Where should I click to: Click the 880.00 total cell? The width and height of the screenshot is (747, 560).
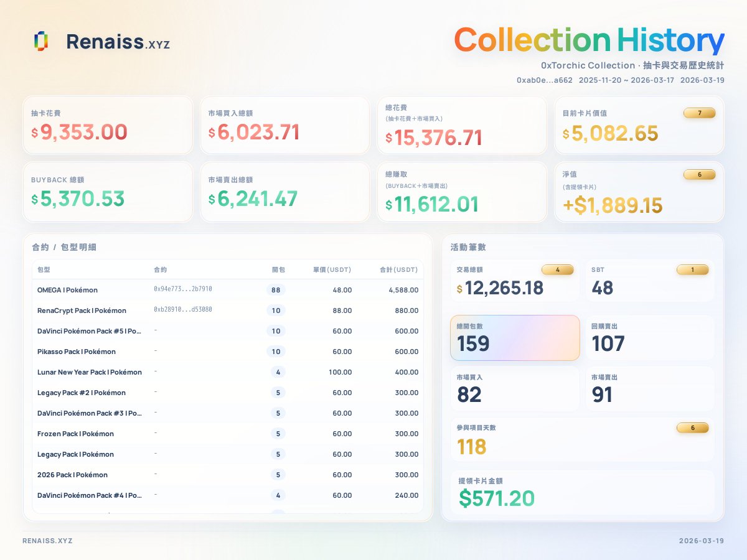(x=406, y=310)
